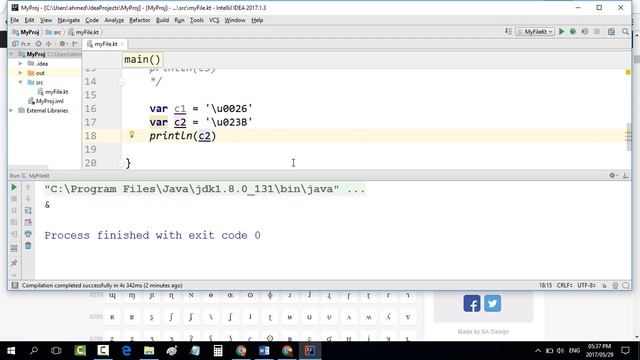The height and width of the screenshot is (360, 640).
Task: Expand the .idea folder
Action: 20,64
